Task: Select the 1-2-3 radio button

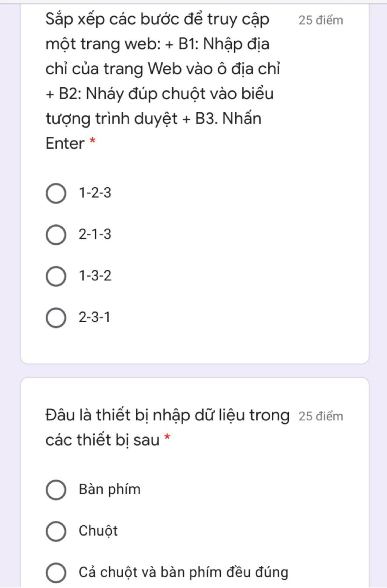Action: (x=56, y=194)
